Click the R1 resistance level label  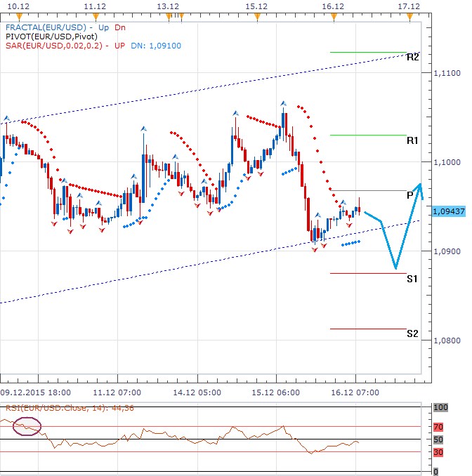click(412, 140)
